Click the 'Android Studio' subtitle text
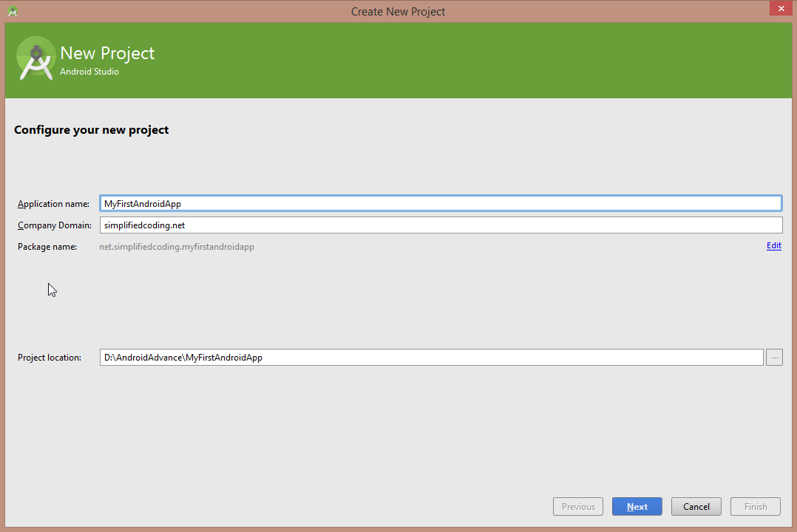The image size is (797, 532). pos(89,72)
